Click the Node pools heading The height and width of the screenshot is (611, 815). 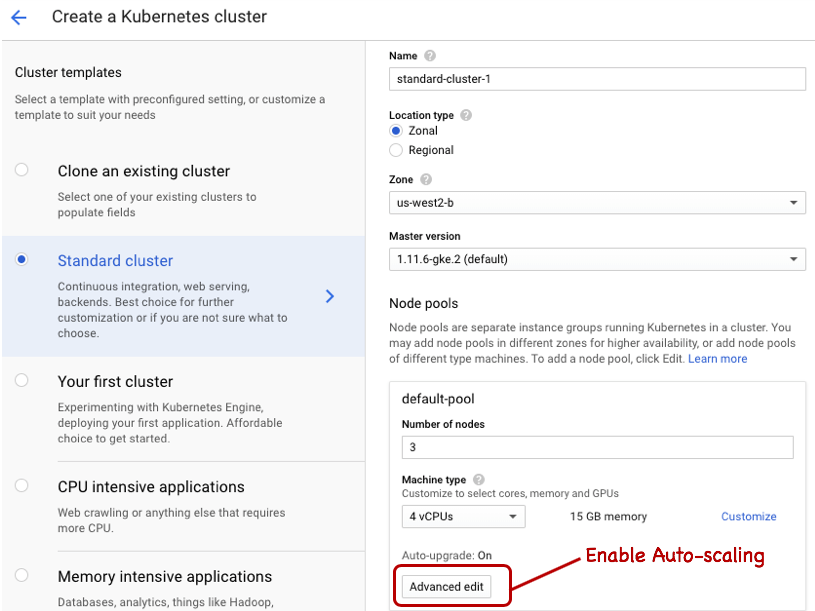coord(424,303)
